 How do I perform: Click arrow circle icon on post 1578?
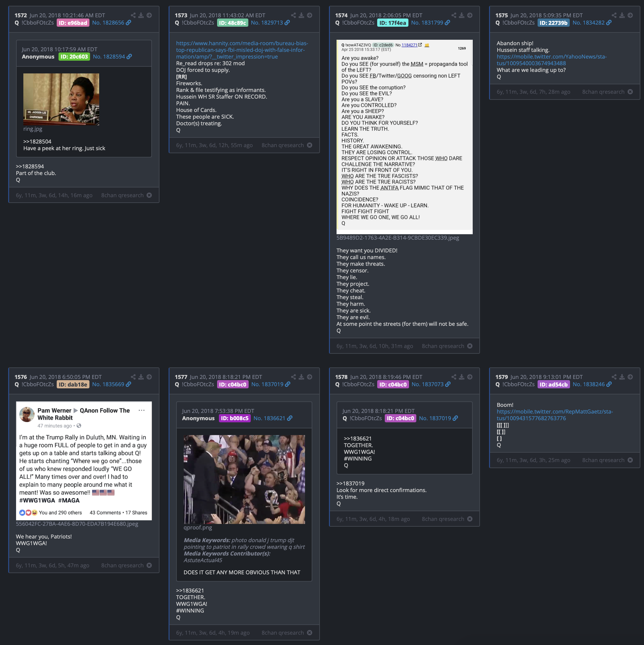[470, 377]
